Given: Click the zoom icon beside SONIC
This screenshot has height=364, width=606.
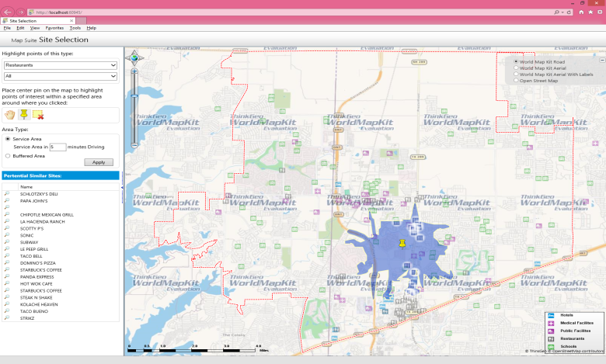Looking at the screenshot, I should pos(7,235).
